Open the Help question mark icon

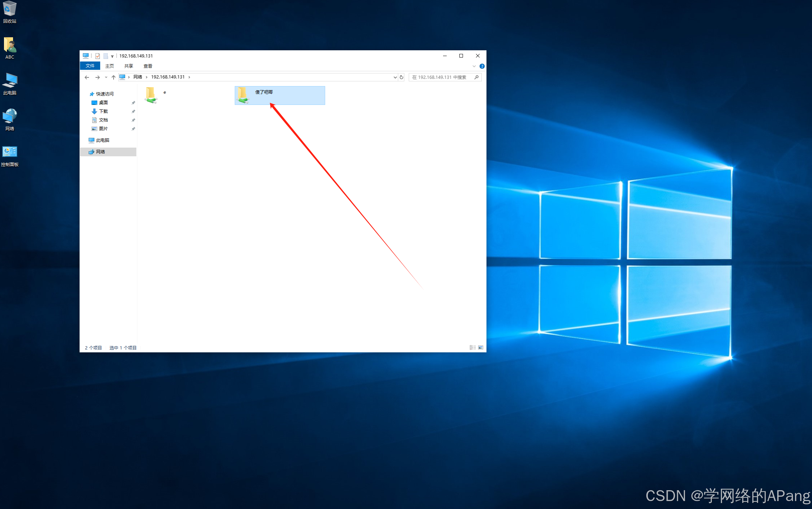click(482, 66)
